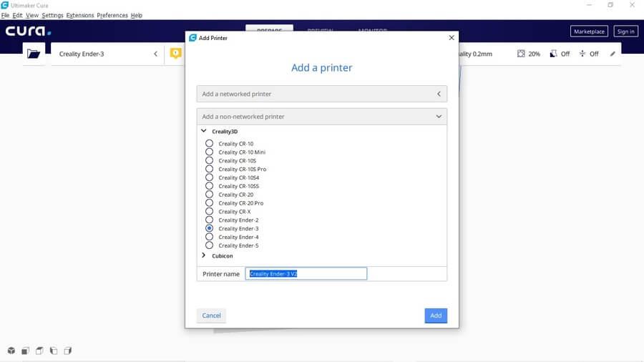Click the Printer name text field
Screen dimensions: 644x362
(306, 274)
